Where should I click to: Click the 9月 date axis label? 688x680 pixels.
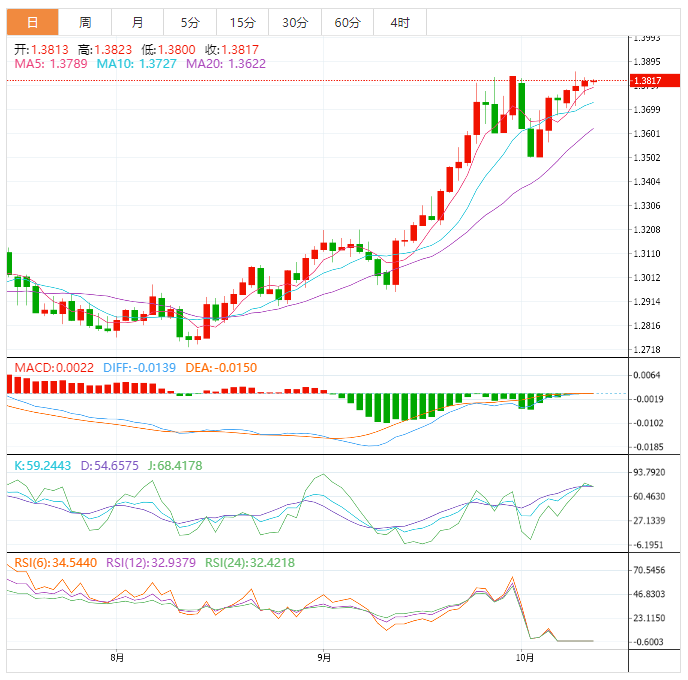click(x=324, y=658)
